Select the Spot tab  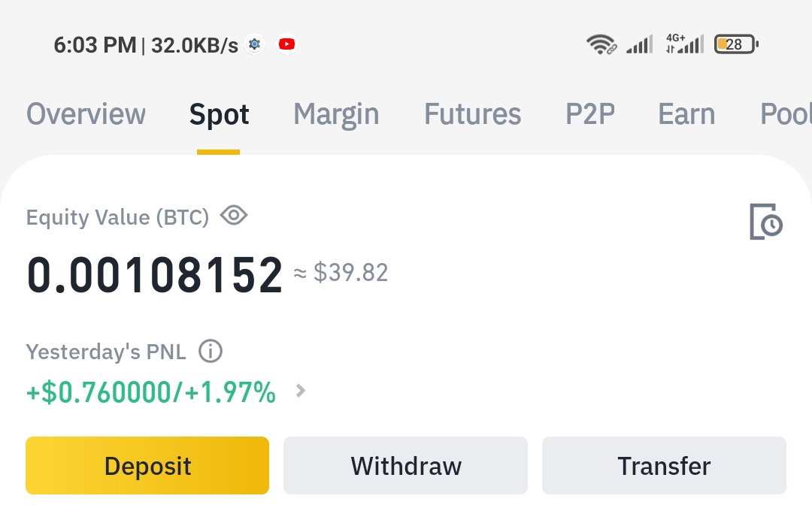point(219,115)
